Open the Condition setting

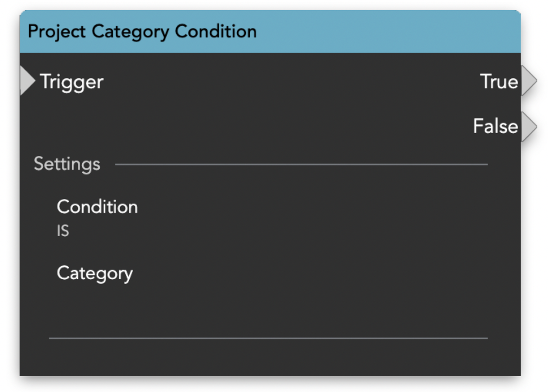click(97, 207)
